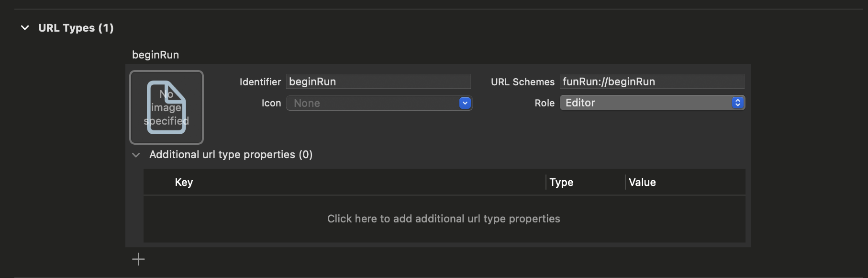
Task: Click the Identifier label
Action: [x=260, y=82]
